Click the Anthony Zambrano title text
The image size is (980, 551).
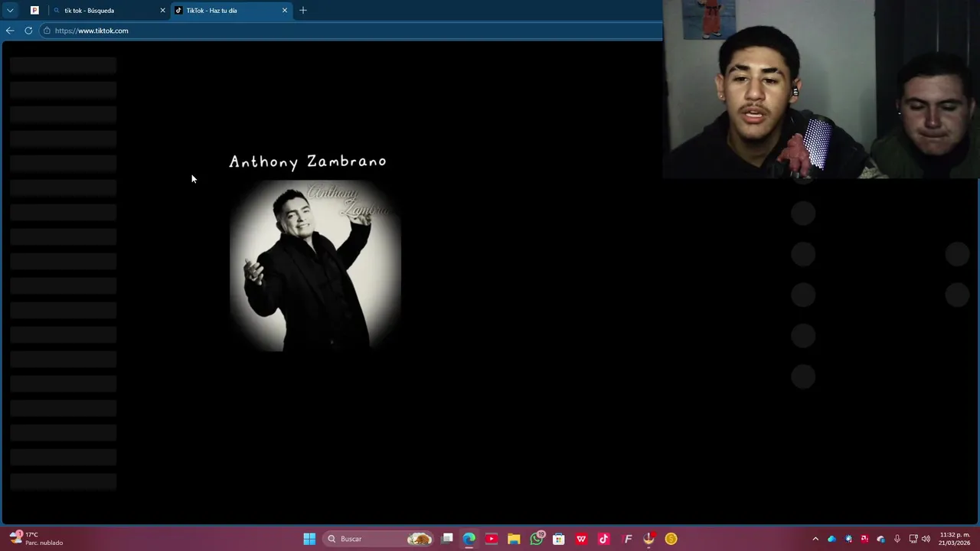tap(308, 161)
